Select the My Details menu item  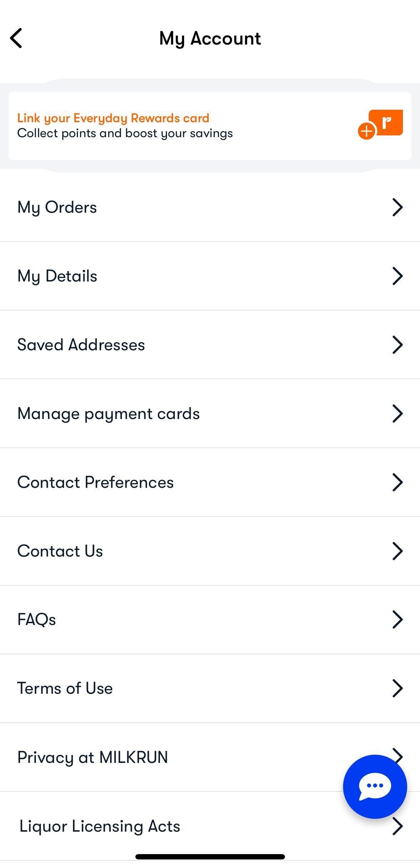(x=57, y=276)
